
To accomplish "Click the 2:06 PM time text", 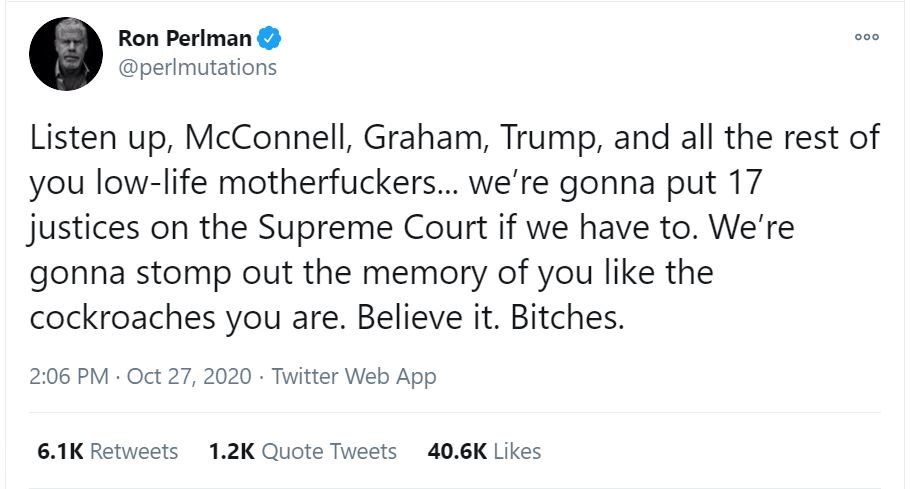I will [70, 377].
